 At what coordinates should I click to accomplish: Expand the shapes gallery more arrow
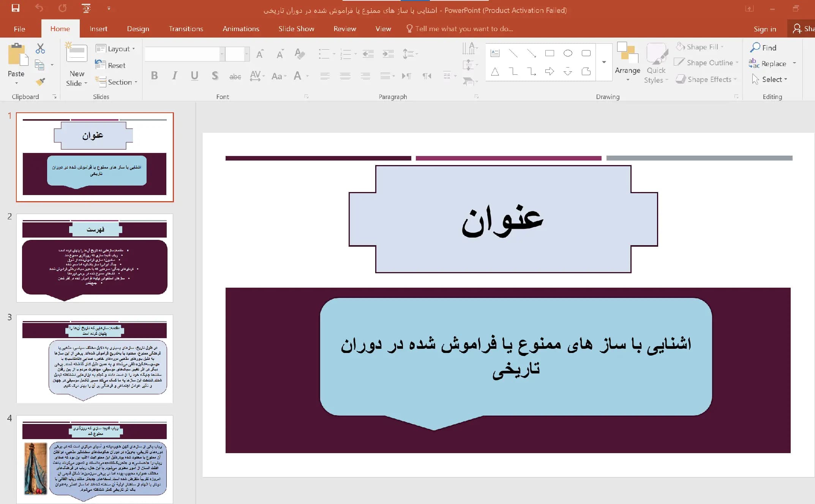click(x=604, y=62)
